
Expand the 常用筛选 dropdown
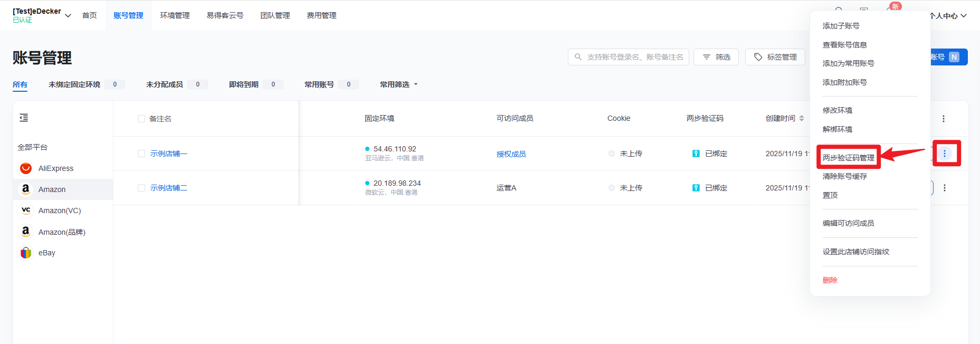point(399,84)
